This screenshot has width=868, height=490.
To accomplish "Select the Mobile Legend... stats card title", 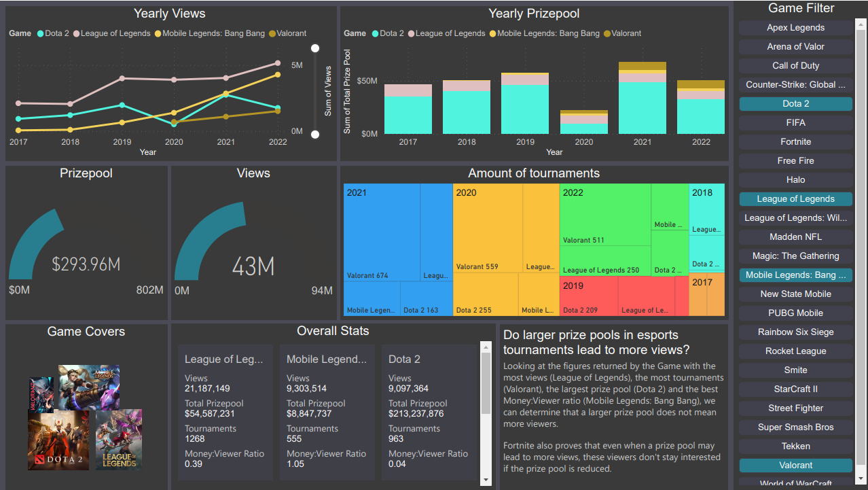I will tap(327, 360).
